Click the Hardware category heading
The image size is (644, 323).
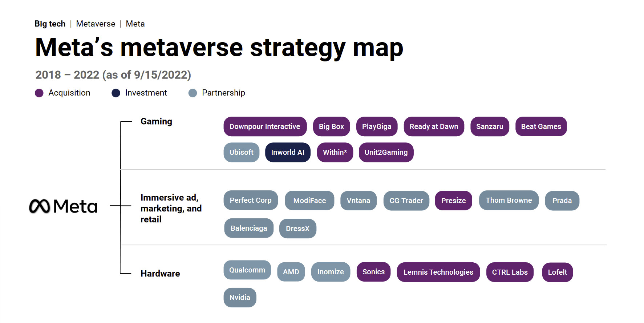pyautogui.click(x=160, y=274)
